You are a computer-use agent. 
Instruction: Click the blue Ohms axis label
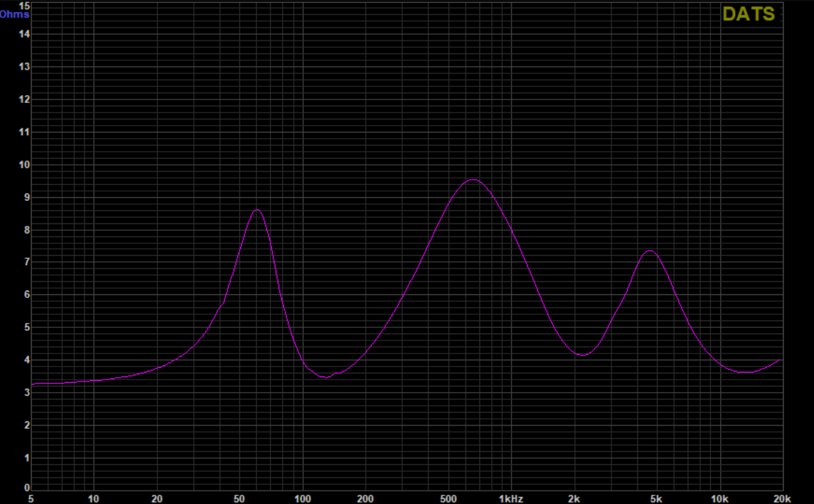(14, 14)
